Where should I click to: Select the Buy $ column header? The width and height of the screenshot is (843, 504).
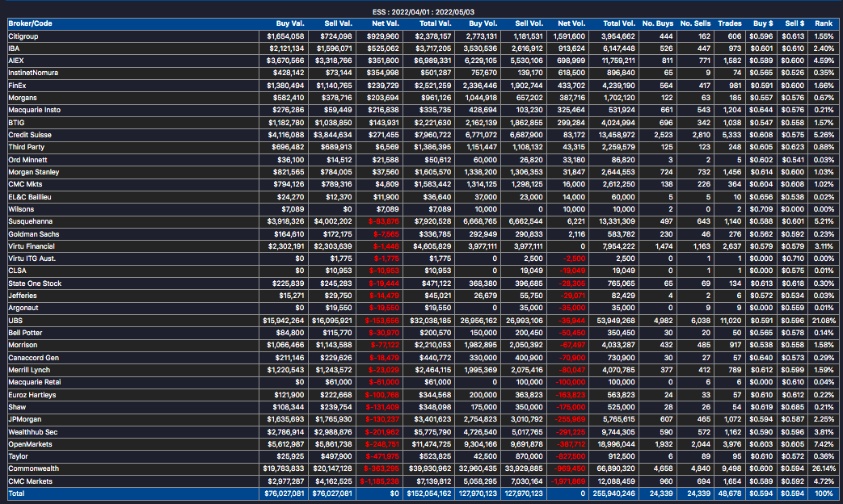tap(764, 23)
